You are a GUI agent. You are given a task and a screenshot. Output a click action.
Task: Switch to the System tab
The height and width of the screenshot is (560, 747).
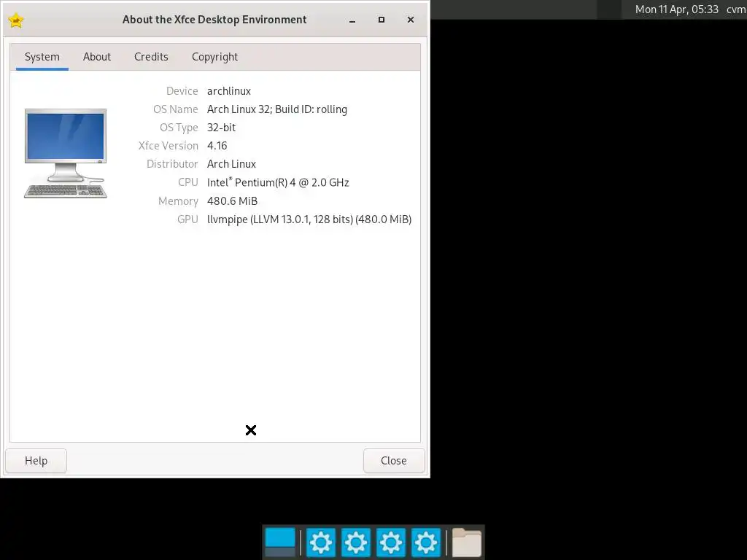click(42, 57)
